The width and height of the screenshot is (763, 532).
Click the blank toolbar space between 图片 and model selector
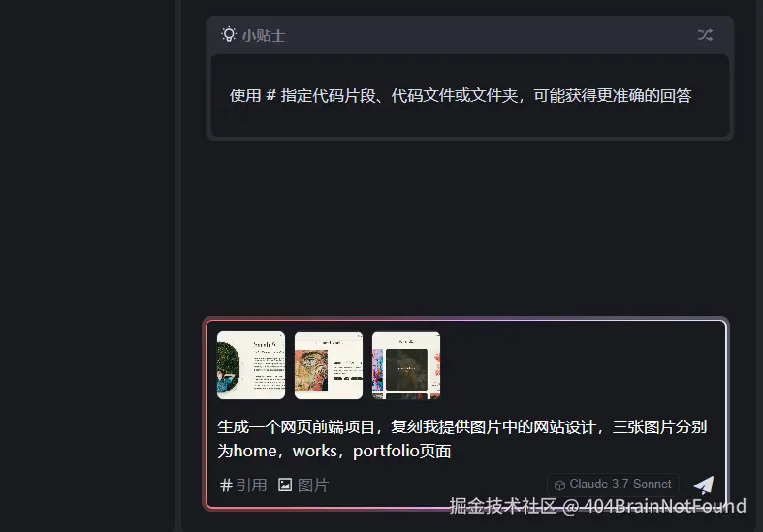438,485
